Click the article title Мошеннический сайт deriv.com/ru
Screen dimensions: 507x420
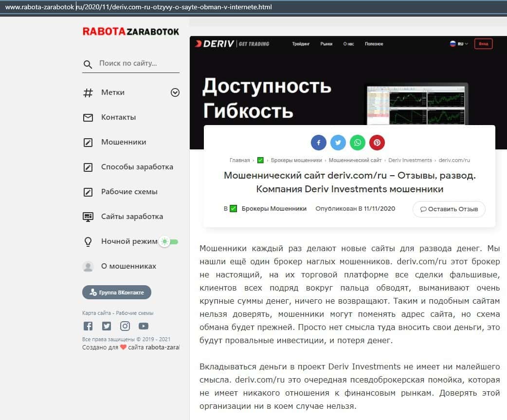[349, 182]
